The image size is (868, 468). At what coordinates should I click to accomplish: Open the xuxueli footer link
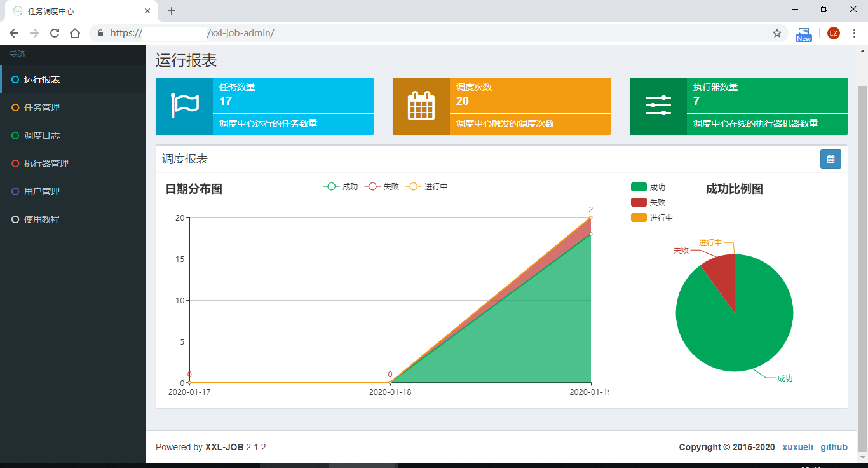tap(797, 447)
